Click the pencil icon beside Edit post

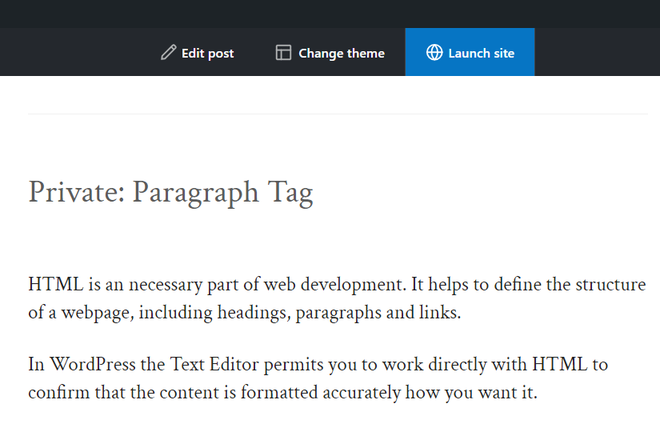[168, 53]
